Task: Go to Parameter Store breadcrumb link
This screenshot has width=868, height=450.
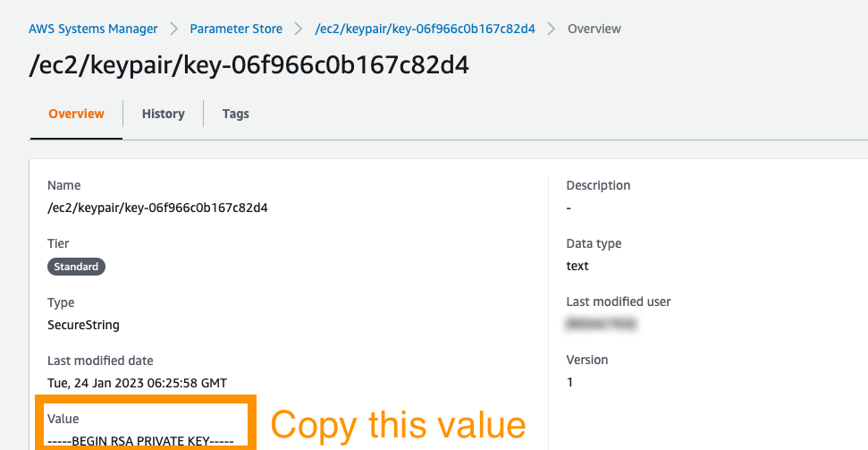Action: coord(236,29)
